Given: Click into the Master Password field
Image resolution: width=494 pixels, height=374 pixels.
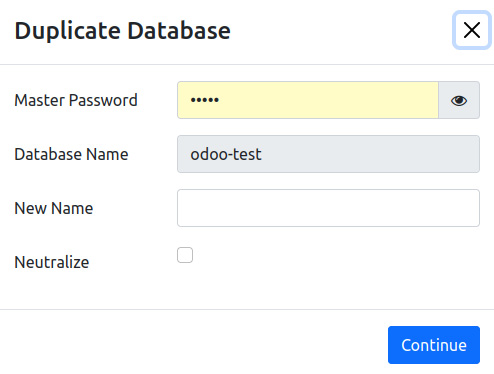Looking at the screenshot, I should point(308,100).
